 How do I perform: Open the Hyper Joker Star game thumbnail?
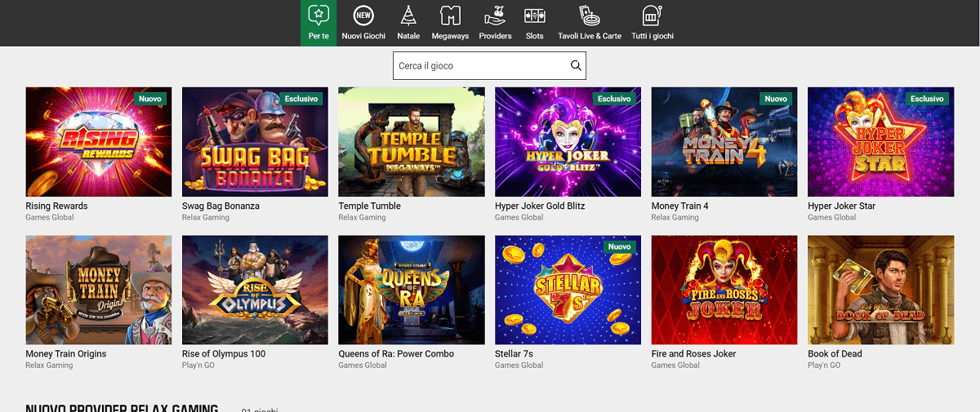click(880, 142)
